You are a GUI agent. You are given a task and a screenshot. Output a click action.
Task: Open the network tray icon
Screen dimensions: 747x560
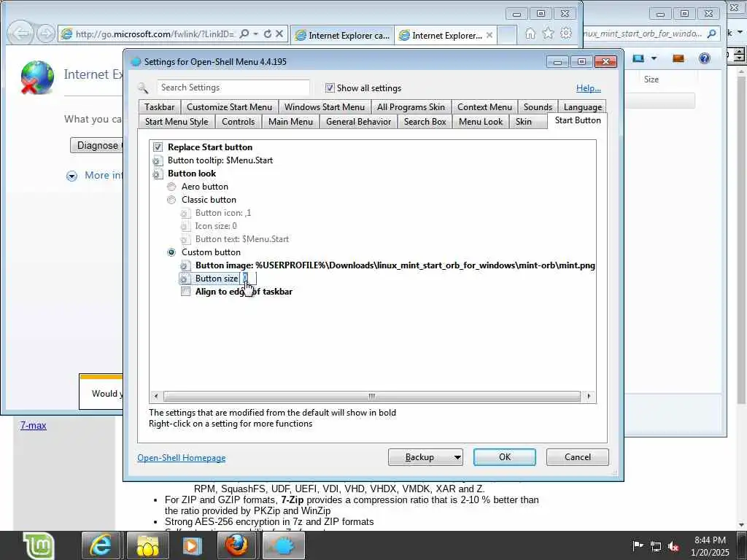(656, 547)
